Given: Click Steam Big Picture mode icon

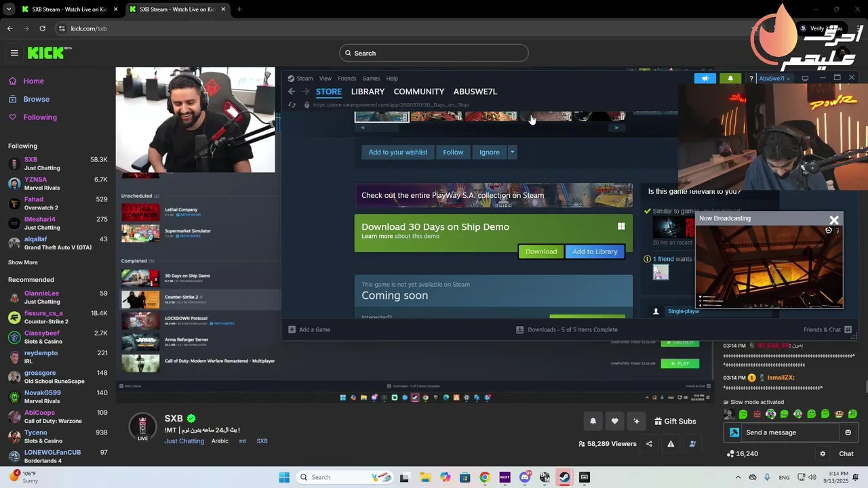Looking at the screenshot, I should coord(805,78).
